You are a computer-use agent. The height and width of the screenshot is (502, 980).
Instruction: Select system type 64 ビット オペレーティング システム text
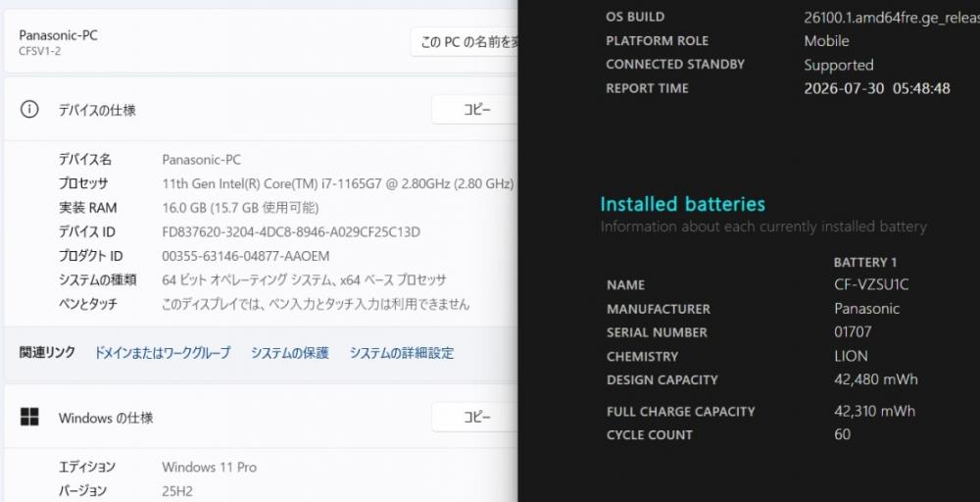305,280
